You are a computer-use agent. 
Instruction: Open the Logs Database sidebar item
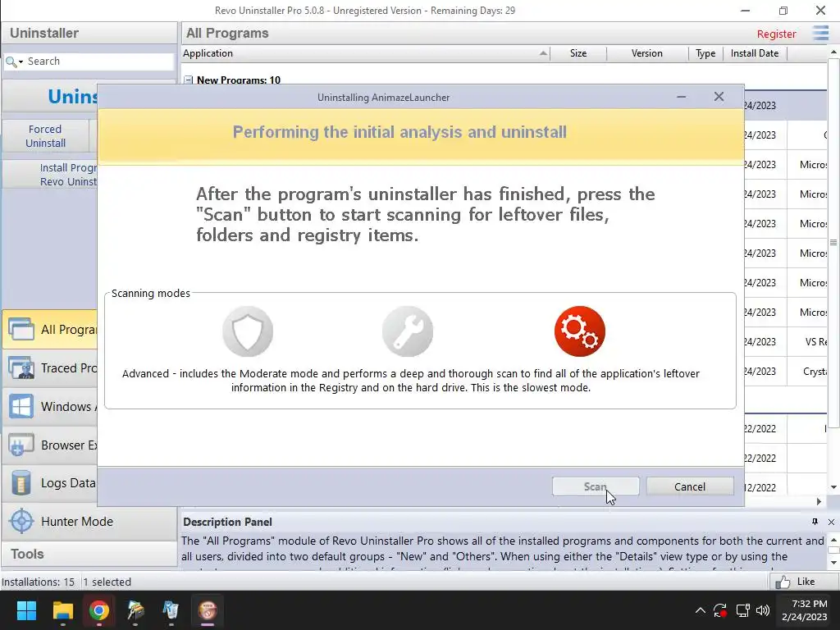tap(50, 483)
